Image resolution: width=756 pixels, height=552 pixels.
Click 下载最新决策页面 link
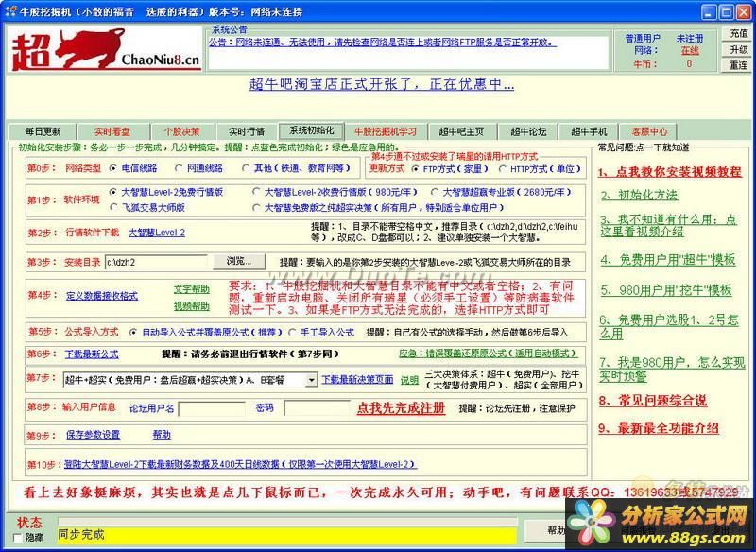pos(357,380)
